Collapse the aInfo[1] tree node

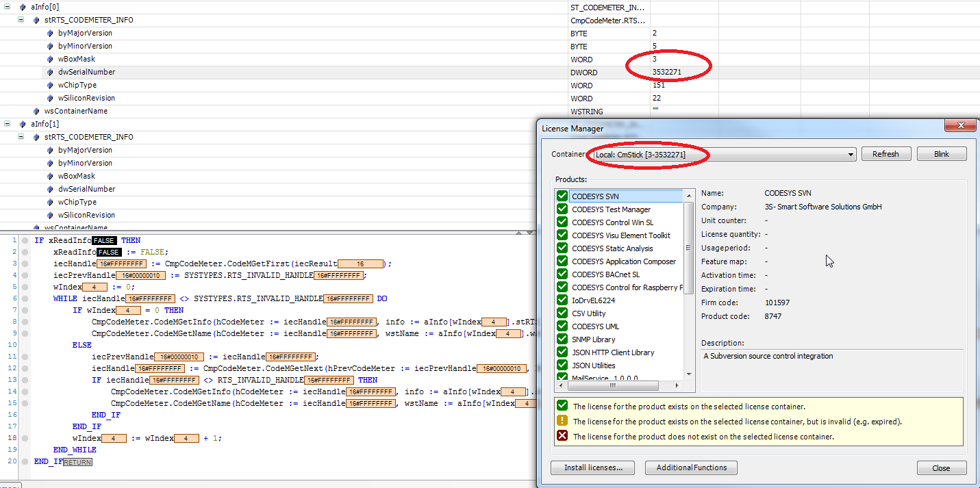point(8,124)
